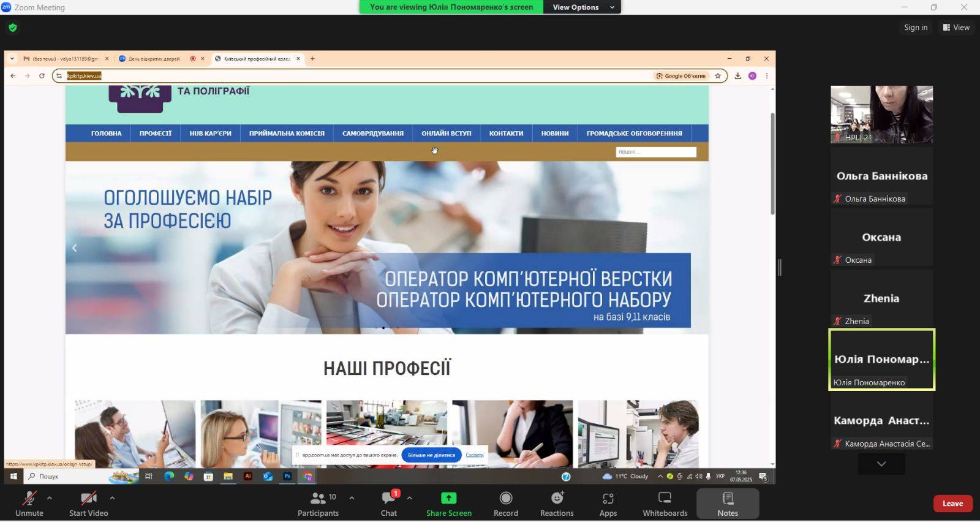Screen dimensions: 980x522
Task: Select Каморда Анастасія participant tile
Action: tap(881, 421)
